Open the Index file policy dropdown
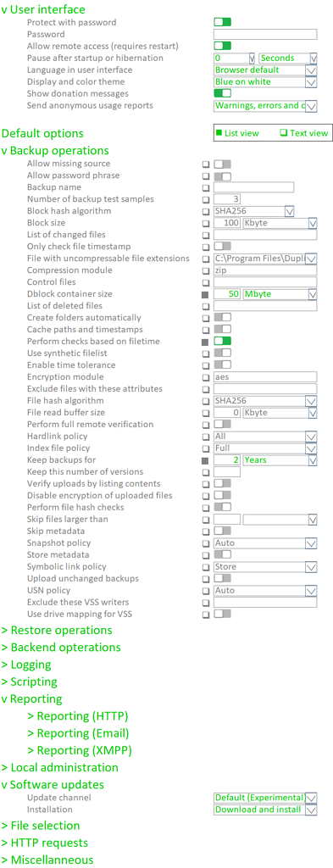 pos(265,448)
